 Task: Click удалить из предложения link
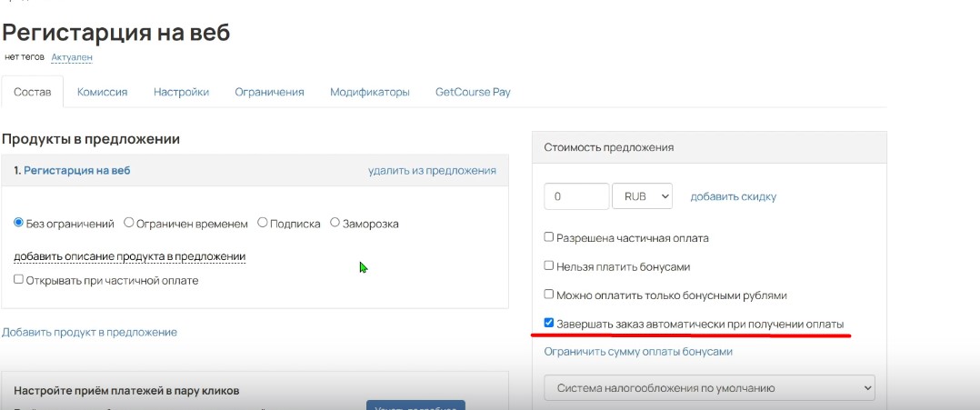(x=432, y=170)
